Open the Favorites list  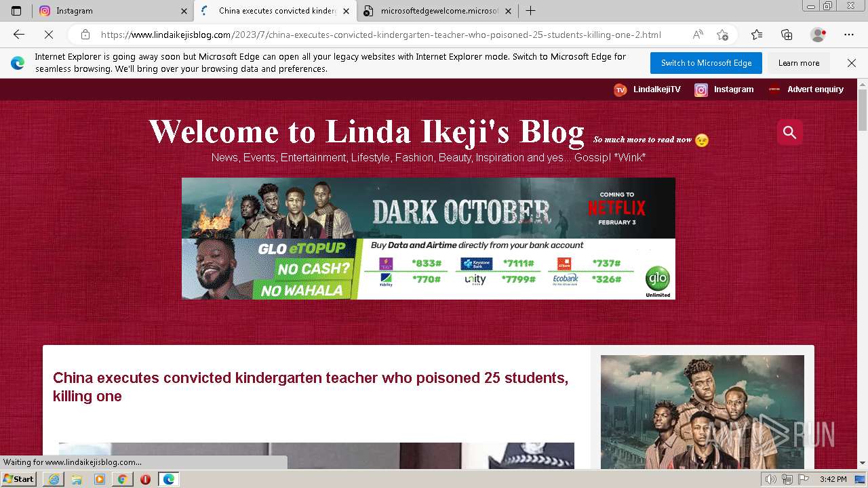click(757, 35)
